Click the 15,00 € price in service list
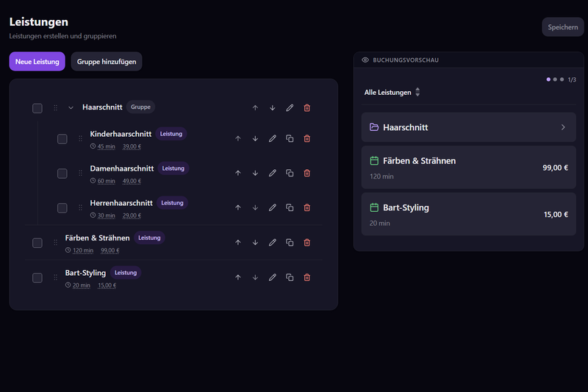Image resolution: width=588 pixels, height=392 pixels. click(107, 285)
